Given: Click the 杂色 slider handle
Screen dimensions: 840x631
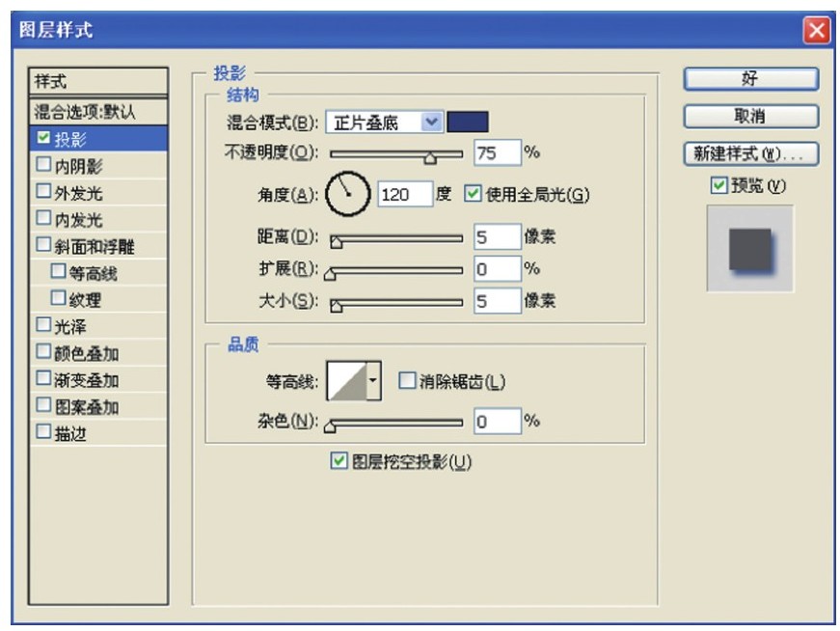Looking at the screenshot, I should (330, 426).
